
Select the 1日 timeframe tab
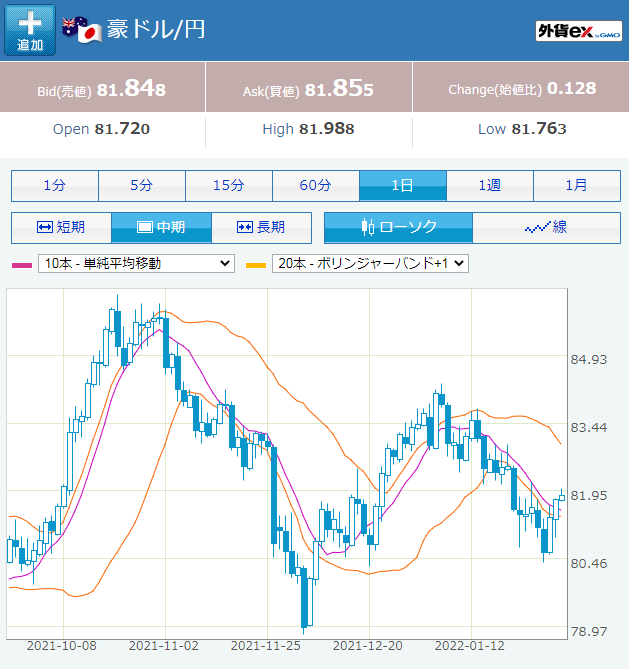tap(403, 186)
